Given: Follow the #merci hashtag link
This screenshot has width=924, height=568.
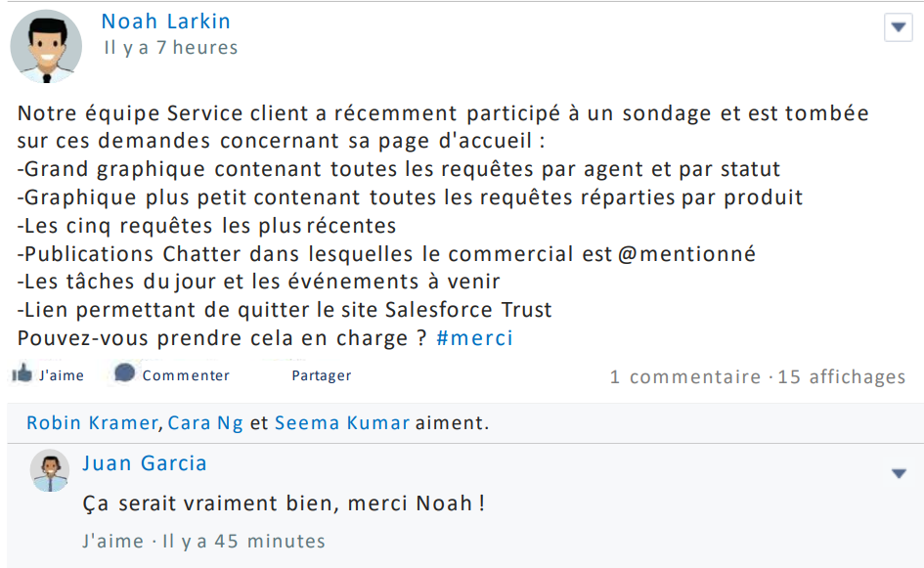Looking at the screenshot, I should pyautogui.click(x=474, y=338).
